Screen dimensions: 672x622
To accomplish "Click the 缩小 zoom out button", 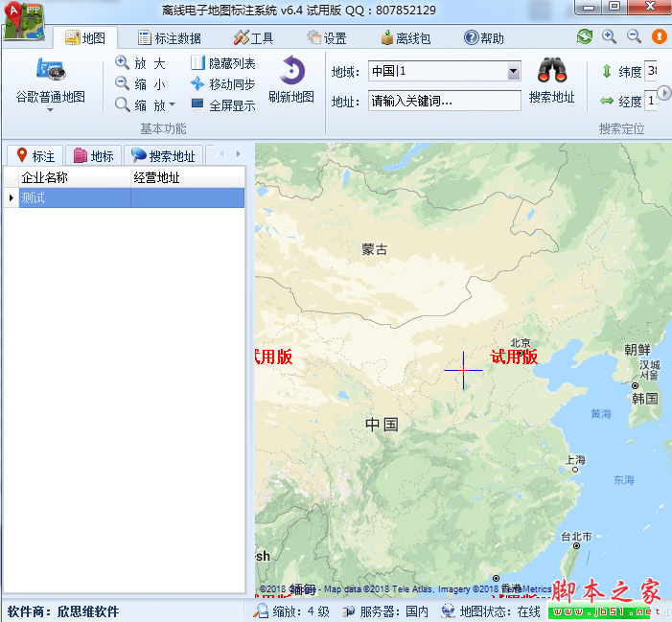I will [141, 84].
